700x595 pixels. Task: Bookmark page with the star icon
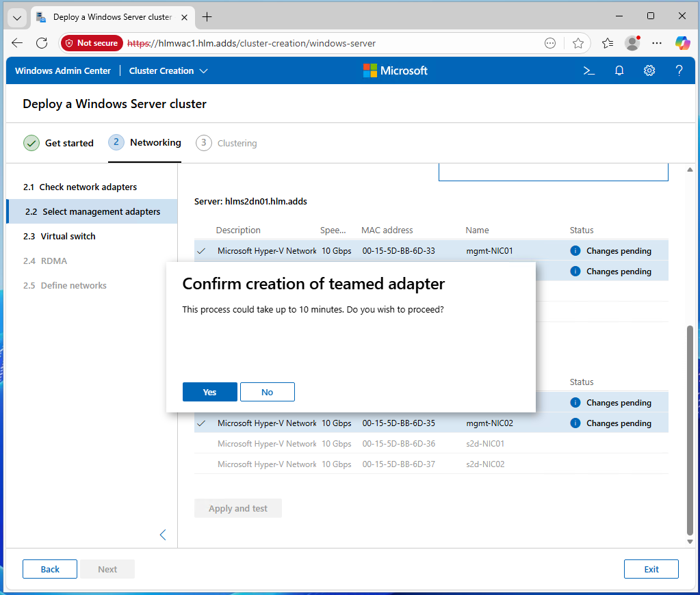click(x=578, y=43)
